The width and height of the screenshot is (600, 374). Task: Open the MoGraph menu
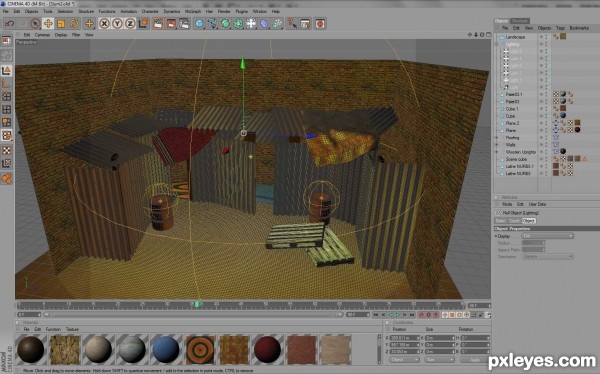point(192,11)
